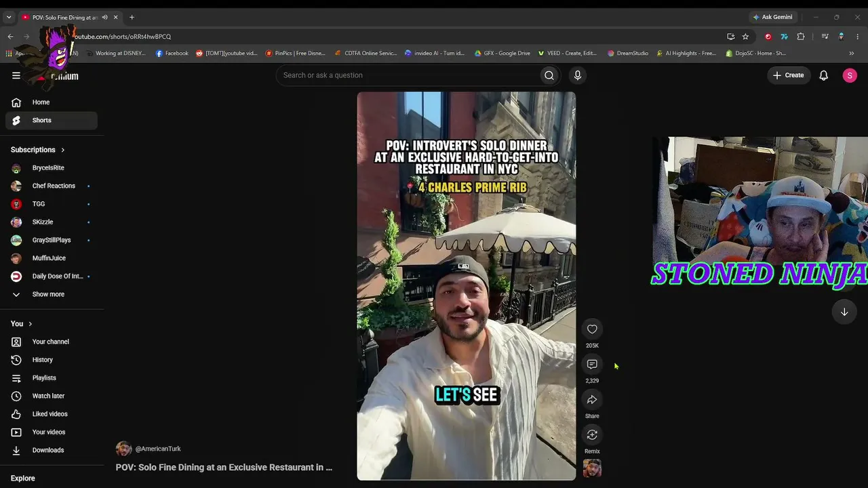Open the YouTube guide hamburger menu
Image resolution: width=868 pixels, height=488 pixels.
pyautogui.click(x=16, y=75)
